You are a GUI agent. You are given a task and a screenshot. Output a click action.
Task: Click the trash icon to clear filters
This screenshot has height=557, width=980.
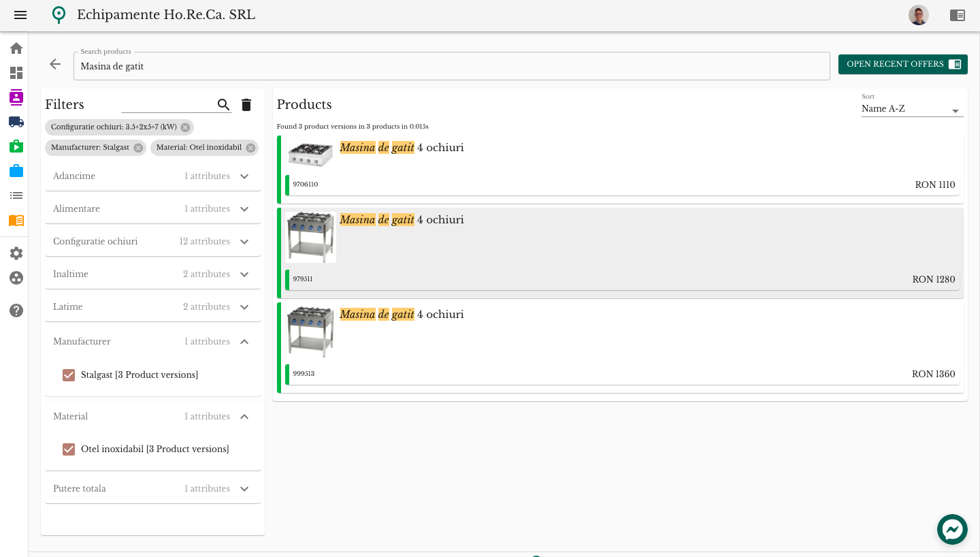pos(246,105)
